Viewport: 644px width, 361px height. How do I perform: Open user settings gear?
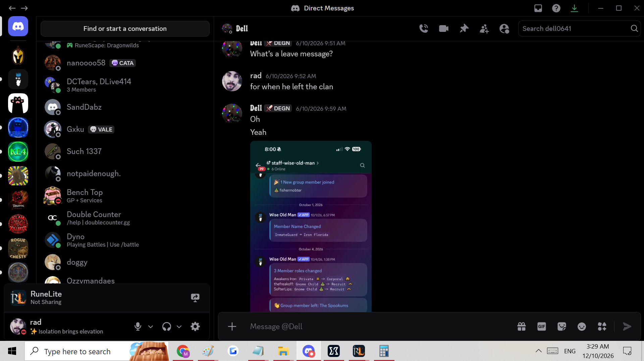pos(195,326)
